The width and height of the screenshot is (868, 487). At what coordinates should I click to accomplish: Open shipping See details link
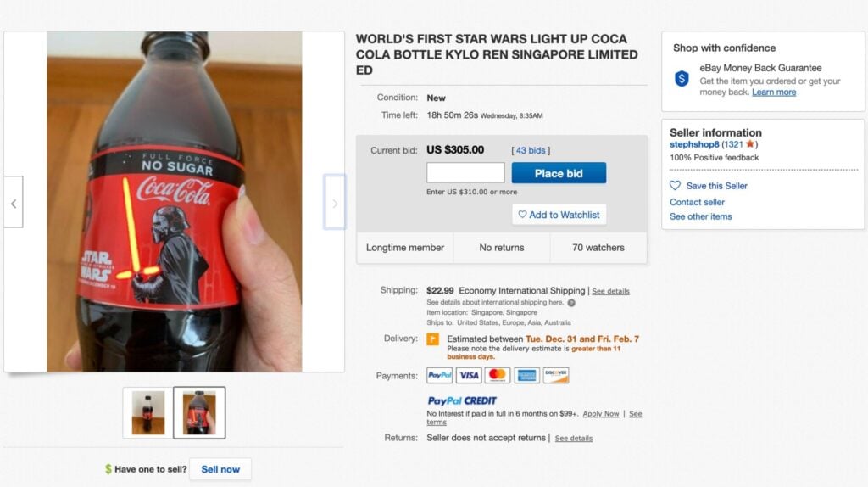point(610,291)
